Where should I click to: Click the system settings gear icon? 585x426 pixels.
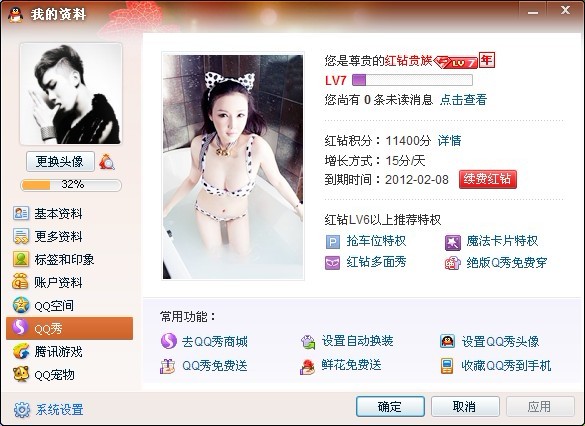click(22, 410)
